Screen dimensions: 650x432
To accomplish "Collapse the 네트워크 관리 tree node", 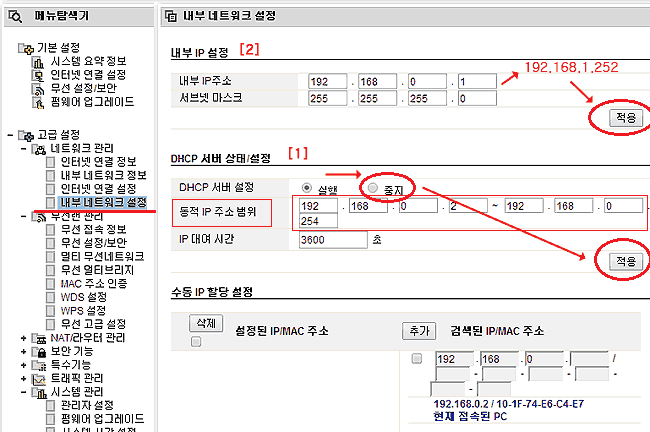I will (x=24, y=149).
